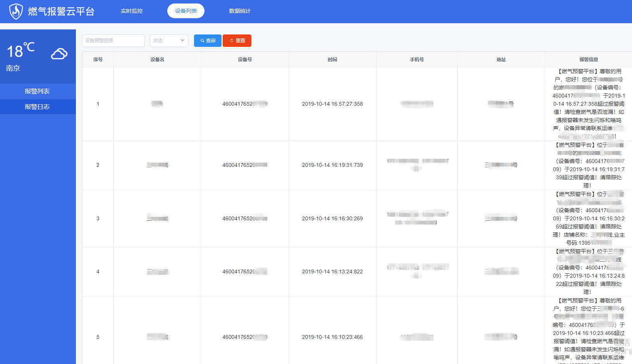Focus the 设备预警信息 search input
Image resolution: width=632 pixels, height=364 pixels.
[113, 41]
